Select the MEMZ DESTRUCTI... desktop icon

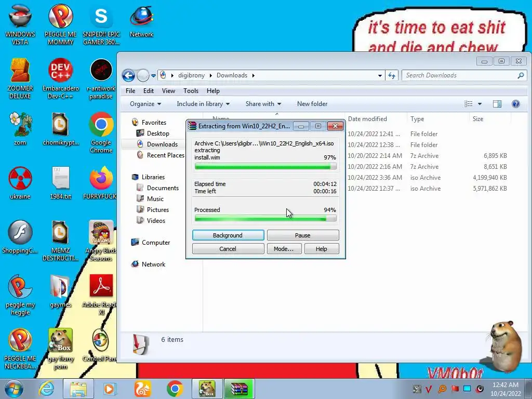pyautogui.click(x=60, y=240)
